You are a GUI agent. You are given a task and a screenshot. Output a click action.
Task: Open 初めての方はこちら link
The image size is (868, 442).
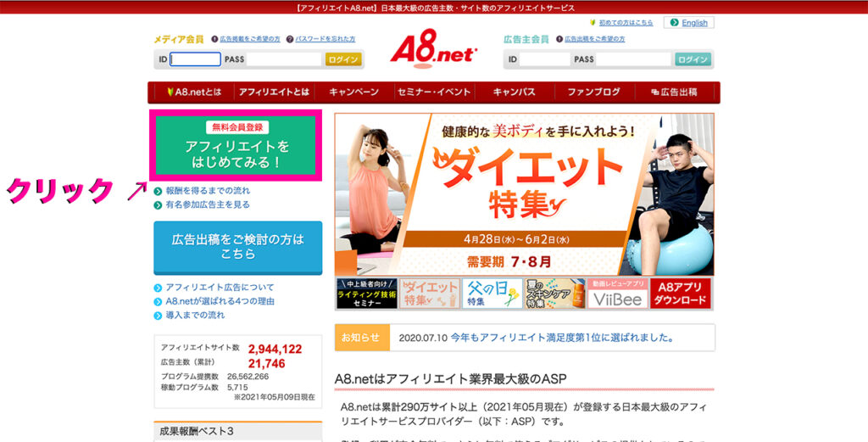pos(626,23)
